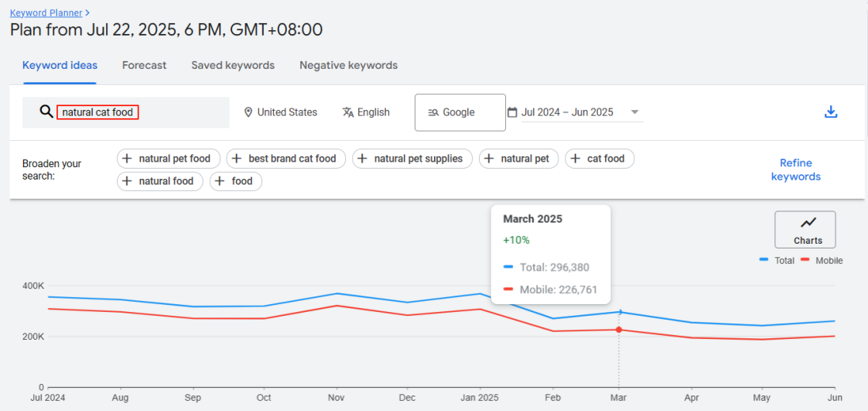This screenshot has height=411, width=868.
Task: Click Refine keywords link
Action: click(795, 170)
